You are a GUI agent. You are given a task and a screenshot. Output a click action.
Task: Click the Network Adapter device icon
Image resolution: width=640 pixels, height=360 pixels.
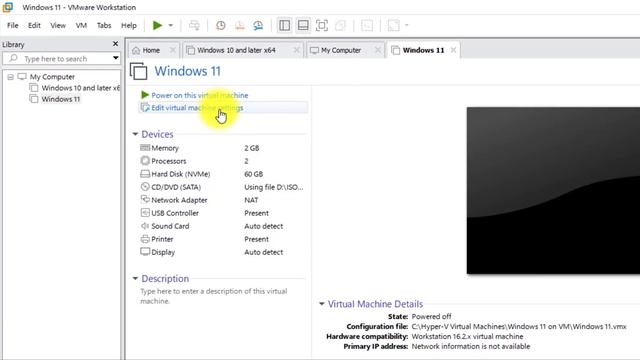pos(145,200)
